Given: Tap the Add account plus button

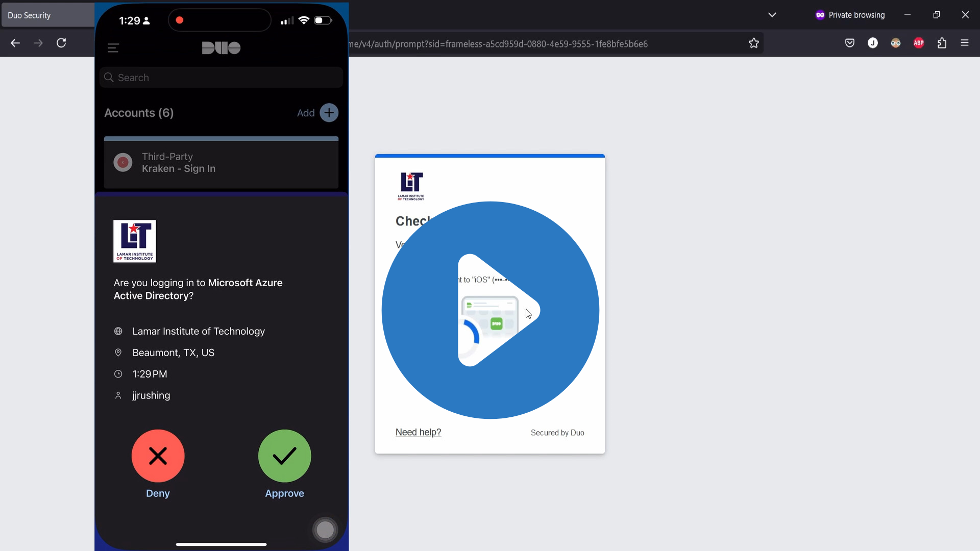Looking at the screenshot, I should point(329,113).
